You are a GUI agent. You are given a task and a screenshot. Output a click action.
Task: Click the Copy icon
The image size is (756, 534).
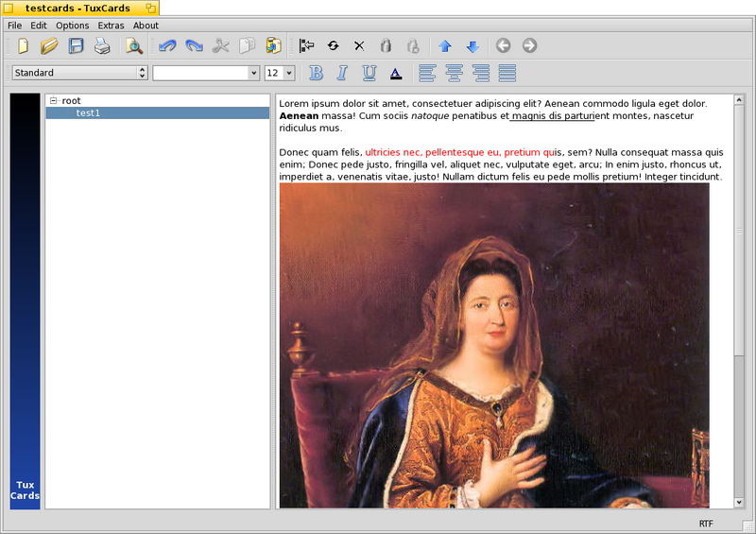coord(247,45)
